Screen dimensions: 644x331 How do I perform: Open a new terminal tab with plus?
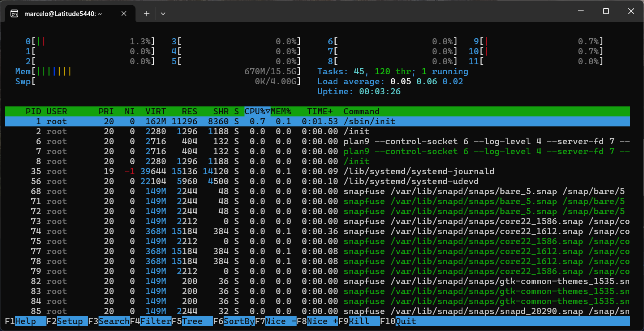click(x=147, y=13)
